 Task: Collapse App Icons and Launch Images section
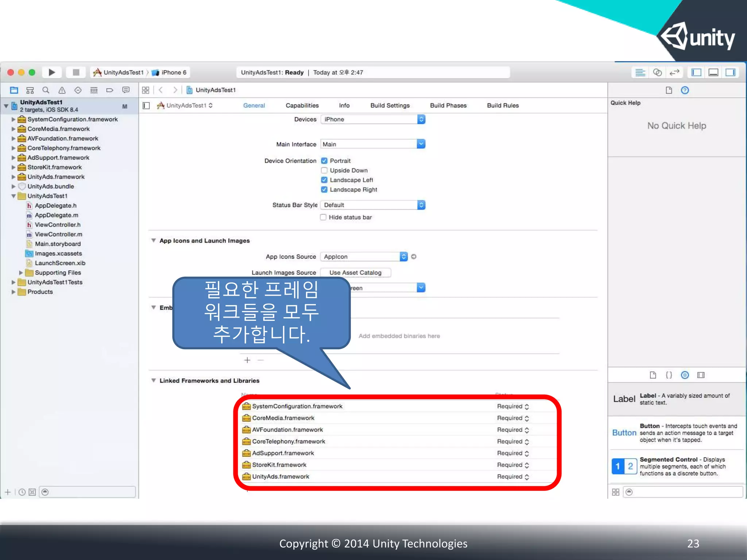[x=154, y=241]
